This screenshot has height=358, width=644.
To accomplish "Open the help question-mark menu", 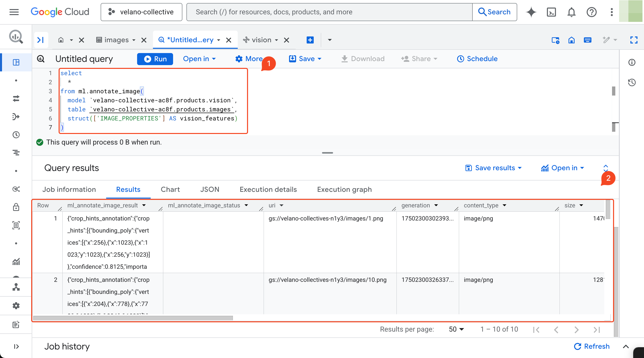I will 591,12.
